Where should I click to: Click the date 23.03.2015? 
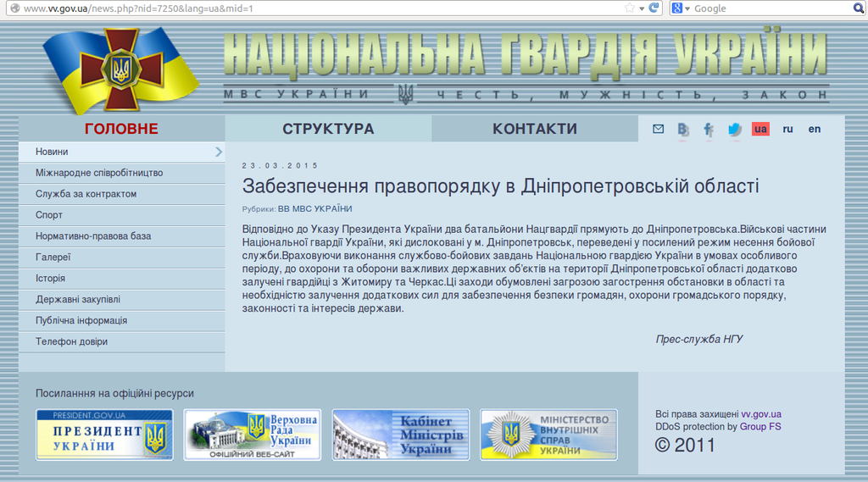(280, 165)
